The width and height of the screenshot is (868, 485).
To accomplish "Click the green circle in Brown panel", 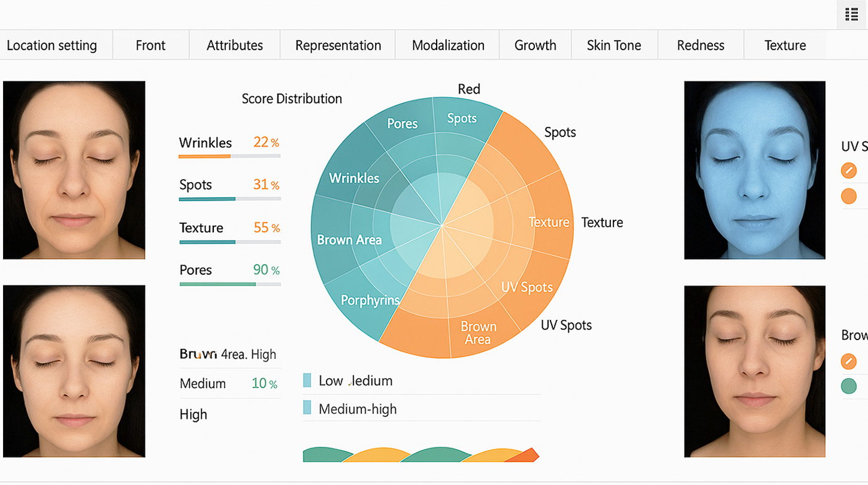I will click(849, 386).
